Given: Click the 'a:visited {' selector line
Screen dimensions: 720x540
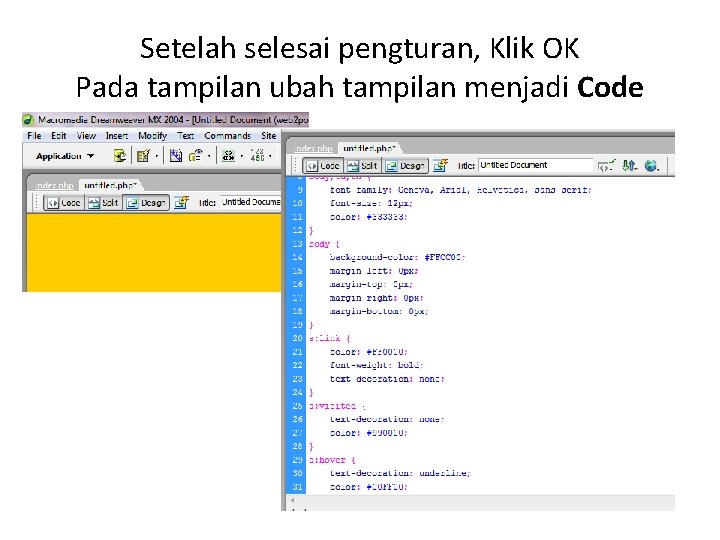Looking at the screenshot, I should pyautogui.click(x=338, y=406).
